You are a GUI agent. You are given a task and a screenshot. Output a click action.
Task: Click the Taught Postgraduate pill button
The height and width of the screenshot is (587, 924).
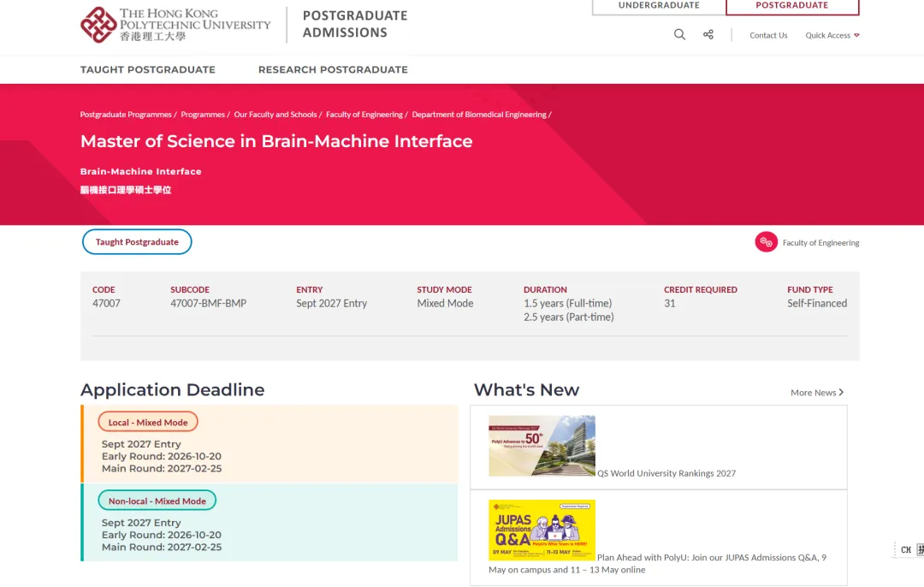[x=137, y=241]
